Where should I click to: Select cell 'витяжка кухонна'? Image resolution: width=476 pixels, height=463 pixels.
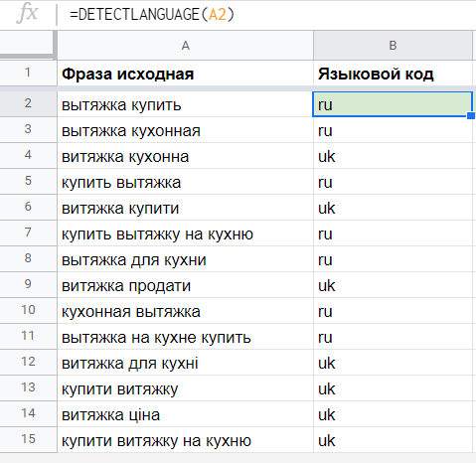click(185, 156)
